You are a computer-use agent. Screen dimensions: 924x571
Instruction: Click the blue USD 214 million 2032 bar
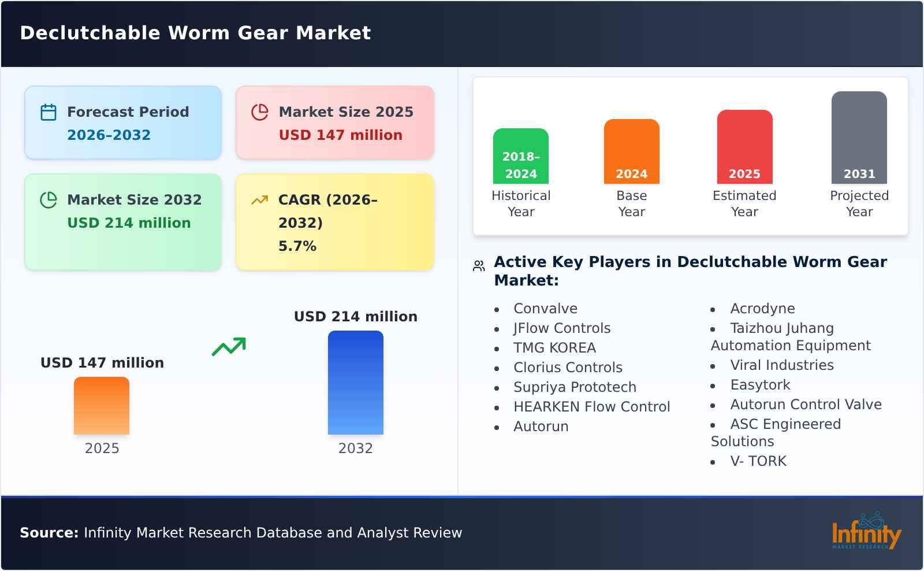point(356,381)
